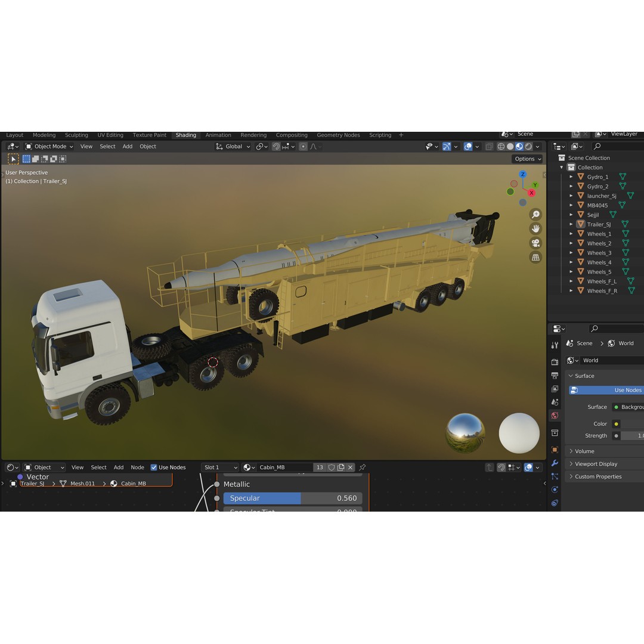The height and width of the screenshot is (644, 644).
Task: Adjust the Specular slider value
Action: (x=293, y=498)
